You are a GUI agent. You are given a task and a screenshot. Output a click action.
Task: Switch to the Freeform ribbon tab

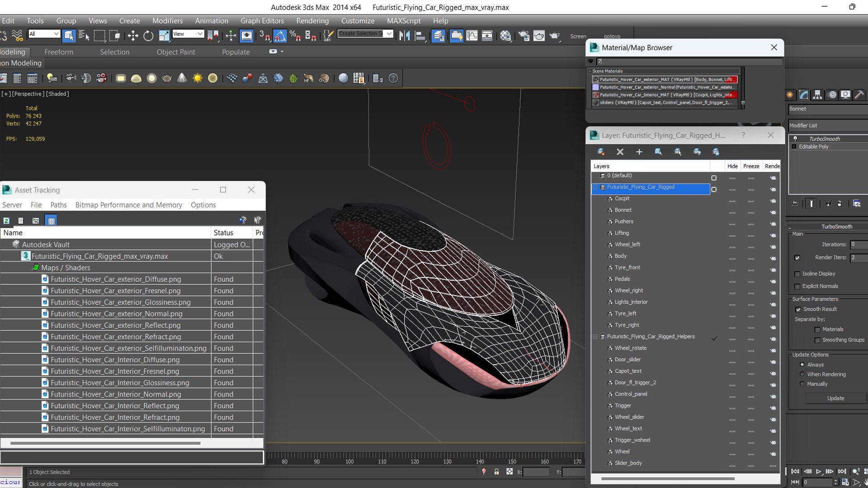click(x=59, y=52)
